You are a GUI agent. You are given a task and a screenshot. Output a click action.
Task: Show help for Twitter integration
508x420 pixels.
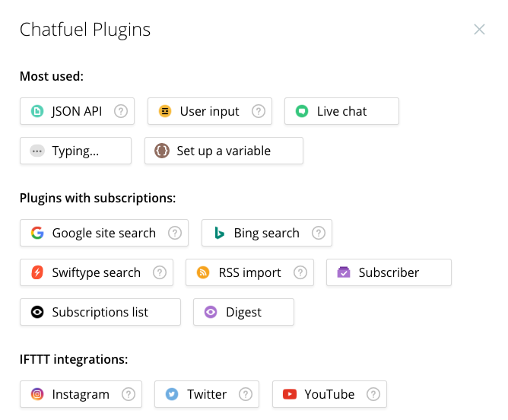pyautogui.click(x=245, y=394)
